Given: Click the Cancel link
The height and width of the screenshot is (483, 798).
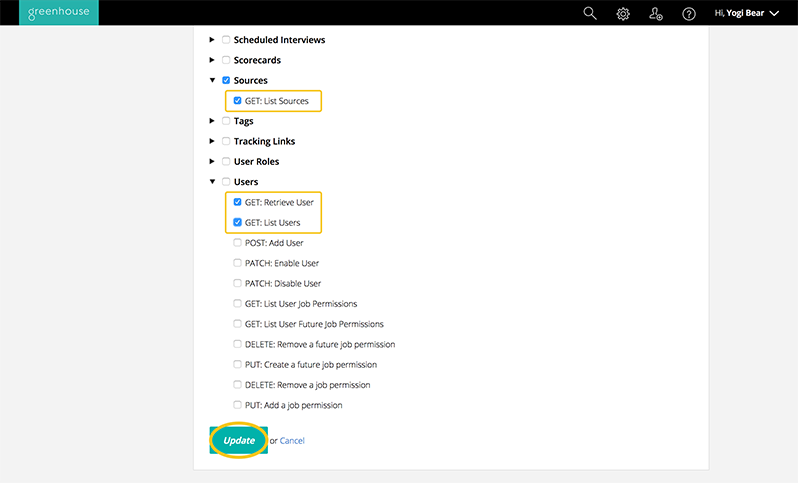Looking at the screenshot, I should (x=292, y=441).
